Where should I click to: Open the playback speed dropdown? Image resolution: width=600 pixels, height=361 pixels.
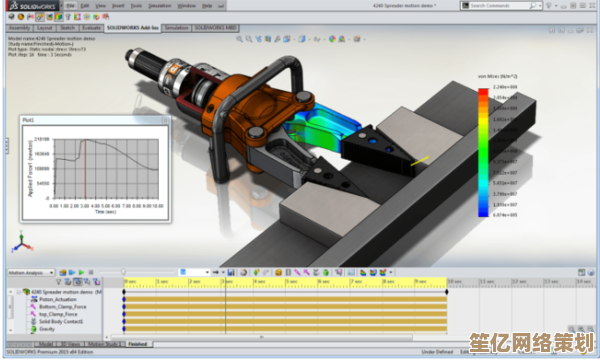(x=194, y=272)
